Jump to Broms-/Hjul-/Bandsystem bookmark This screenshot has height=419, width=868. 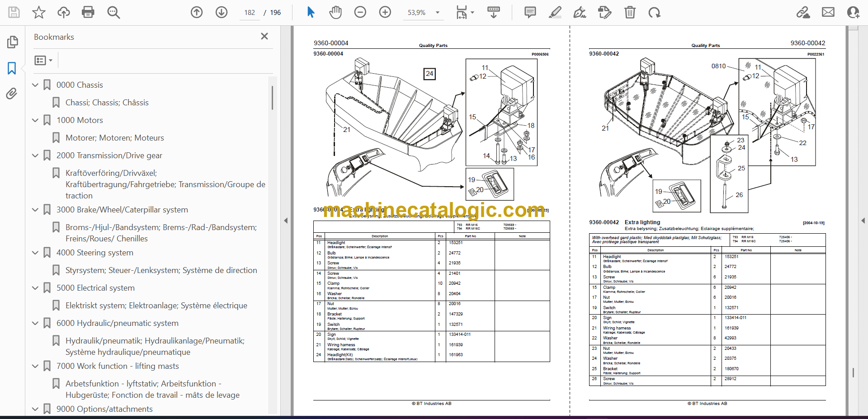click(161, 233)
